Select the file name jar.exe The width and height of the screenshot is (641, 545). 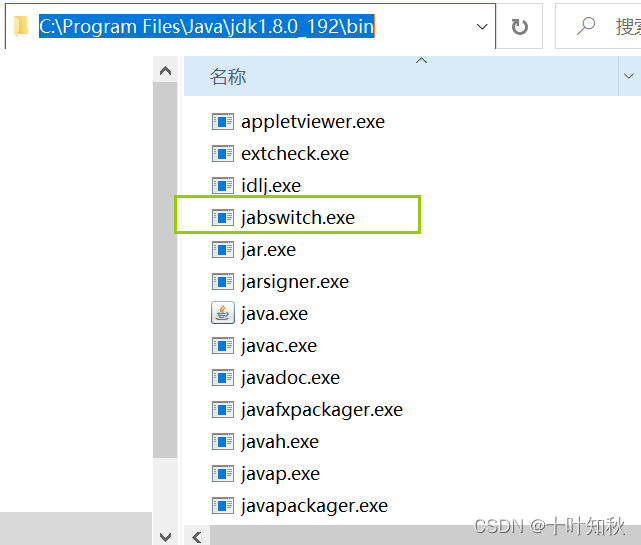[x=268, y=250]
